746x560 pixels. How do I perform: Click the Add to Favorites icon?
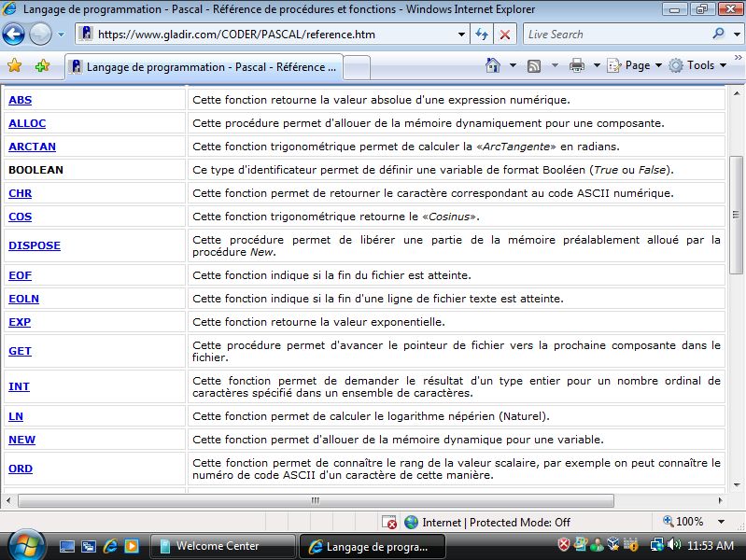(42, 65)
